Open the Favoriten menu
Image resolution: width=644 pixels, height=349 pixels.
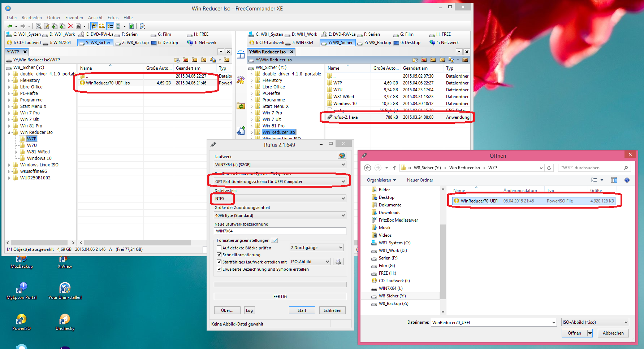74,18
